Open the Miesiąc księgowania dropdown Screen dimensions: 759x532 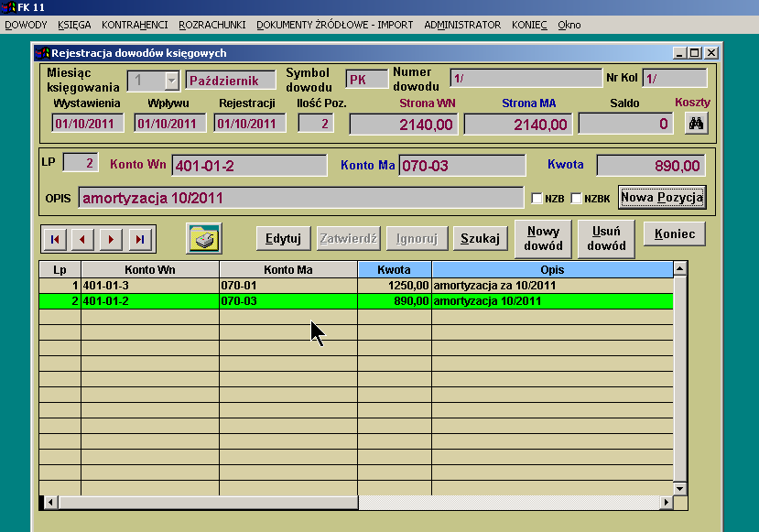point(171,81)
